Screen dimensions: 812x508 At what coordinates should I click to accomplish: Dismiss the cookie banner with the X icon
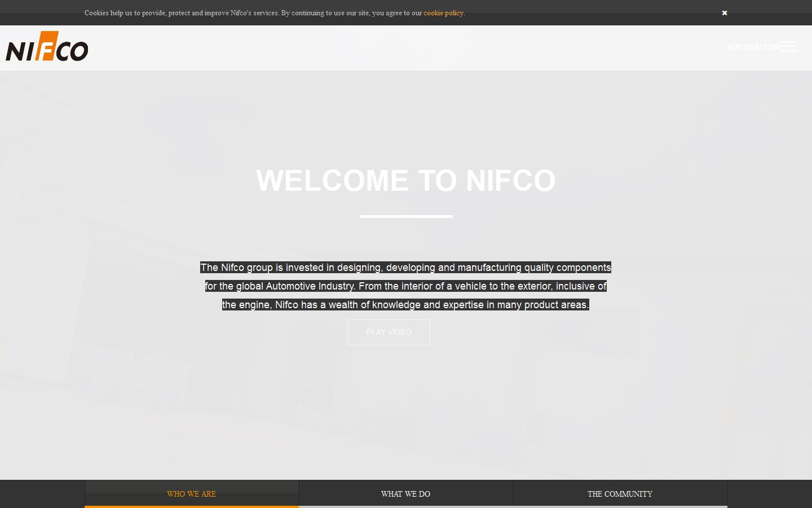click(725, 13)
